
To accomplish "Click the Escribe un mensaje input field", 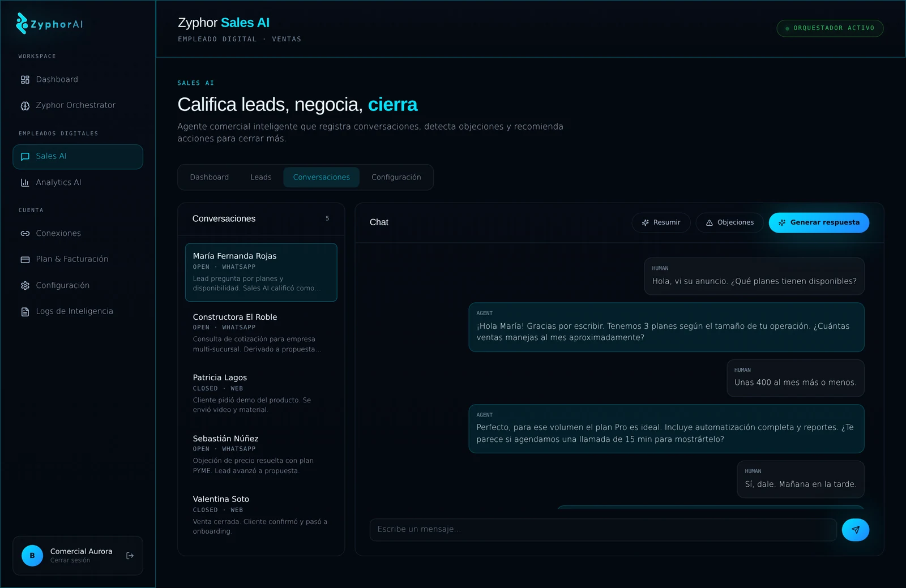I will pos(603,530).
